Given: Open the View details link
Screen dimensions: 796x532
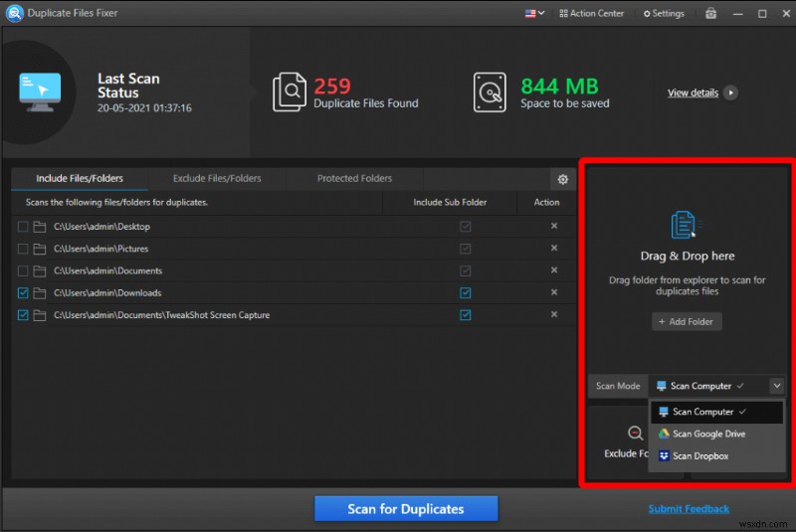Looking at the screenshot, I should point(693,92).
